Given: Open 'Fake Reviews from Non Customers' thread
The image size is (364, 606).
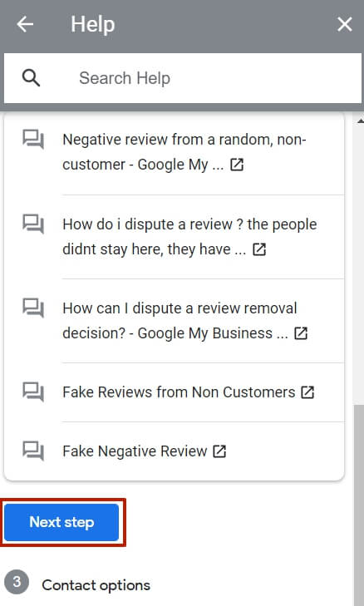Looking at the screenshot, I should (x=179, y=392).
